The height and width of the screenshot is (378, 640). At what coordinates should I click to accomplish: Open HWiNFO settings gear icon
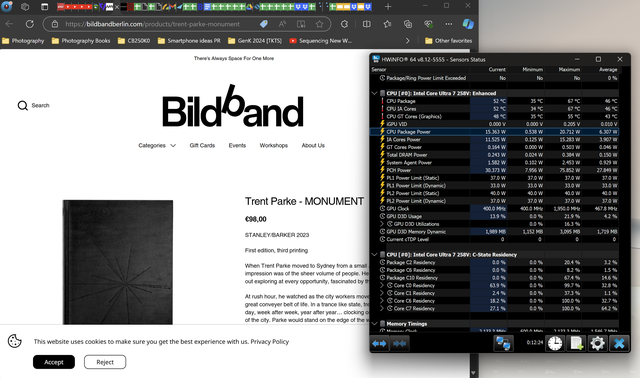click(597, 343)
